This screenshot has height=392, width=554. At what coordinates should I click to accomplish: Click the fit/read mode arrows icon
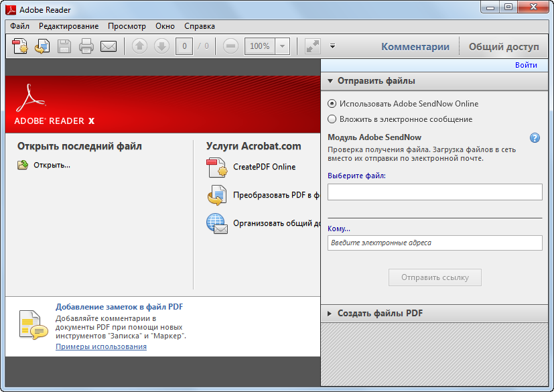point(312,46)
